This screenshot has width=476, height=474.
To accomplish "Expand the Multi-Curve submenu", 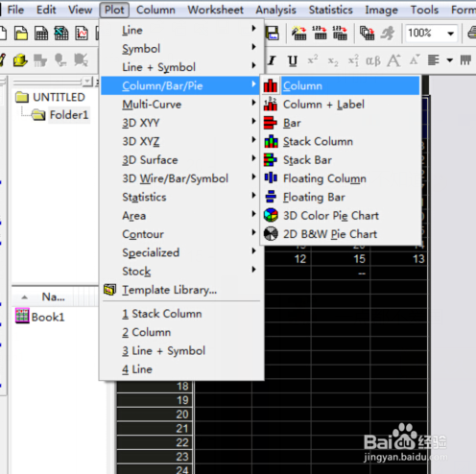I will [x=181, y=105].
